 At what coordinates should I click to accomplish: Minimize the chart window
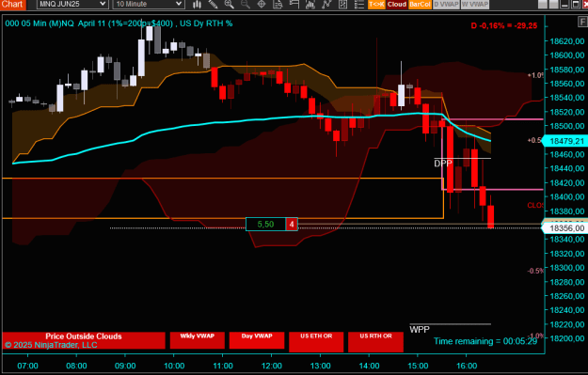(x=565, y=5)
